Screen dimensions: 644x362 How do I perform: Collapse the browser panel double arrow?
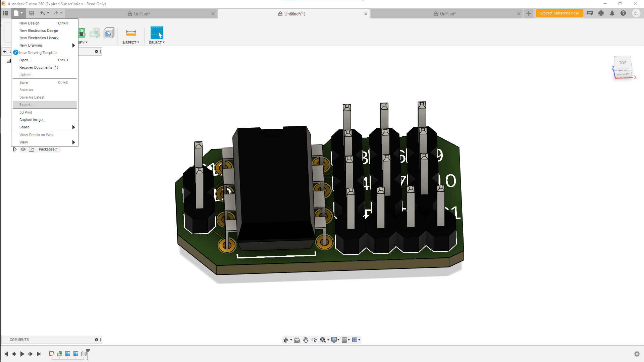[5, 52]
